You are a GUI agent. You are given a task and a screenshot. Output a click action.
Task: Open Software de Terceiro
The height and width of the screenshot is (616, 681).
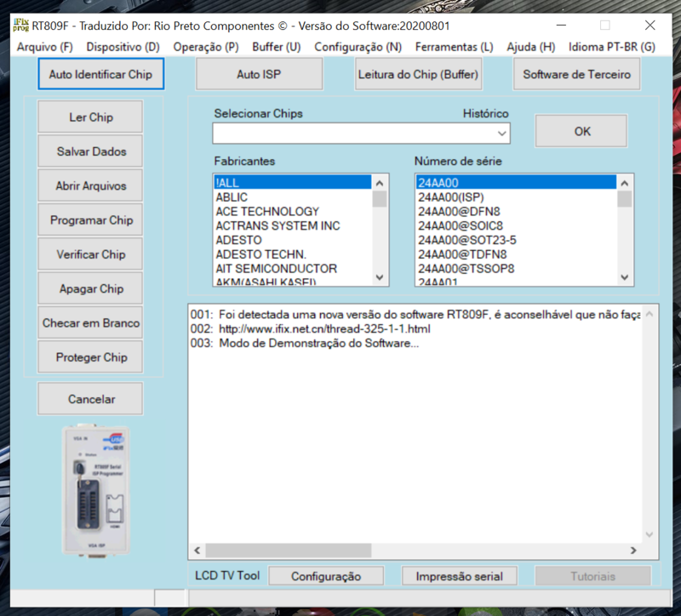[x=576, y=75]
